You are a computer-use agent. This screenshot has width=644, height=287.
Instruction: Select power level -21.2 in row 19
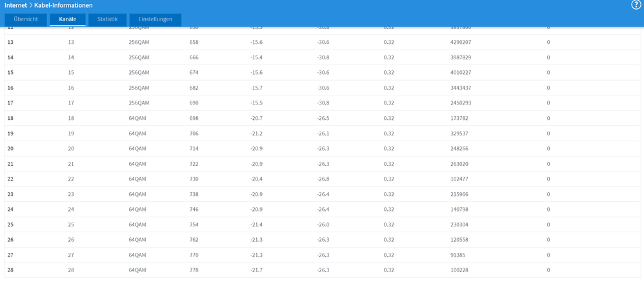pos(257,134)
